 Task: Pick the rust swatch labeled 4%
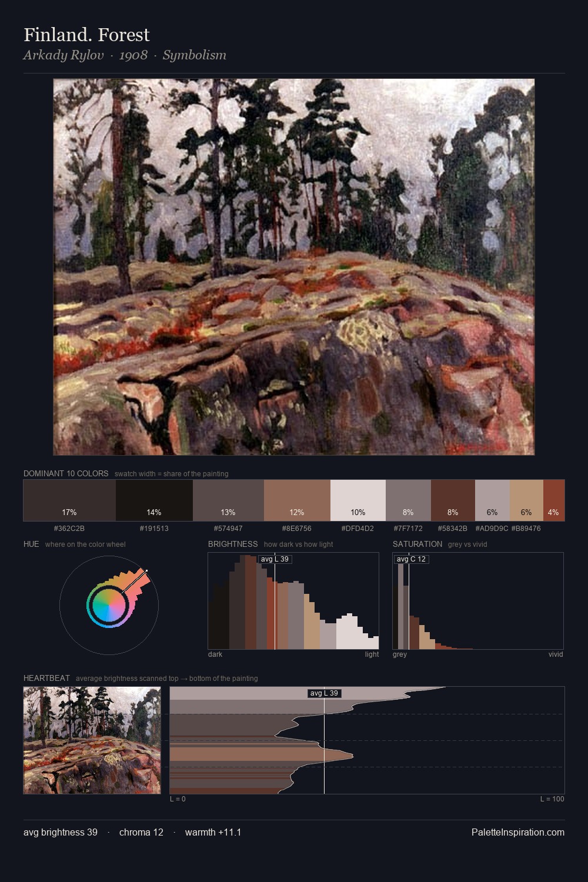coord(554,500)
